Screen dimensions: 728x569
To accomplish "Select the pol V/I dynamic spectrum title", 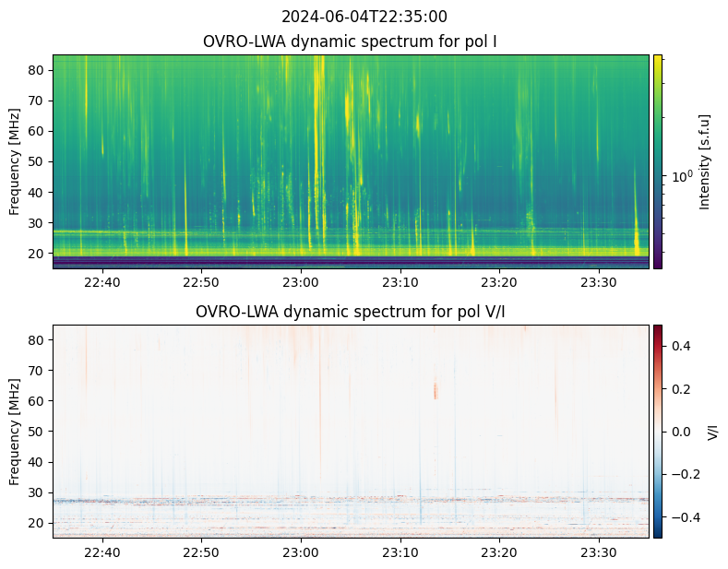I will 351,312.
